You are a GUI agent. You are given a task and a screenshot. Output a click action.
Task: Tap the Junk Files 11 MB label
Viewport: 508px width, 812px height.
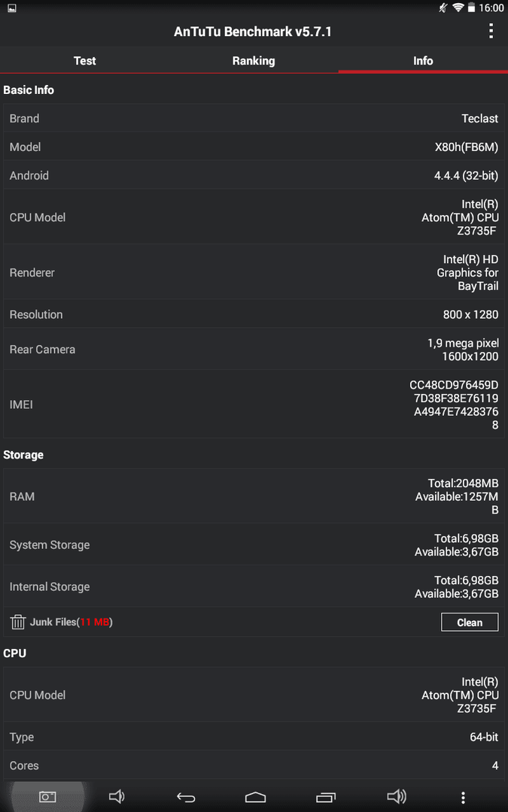pyautogui.click(x=71, y=622)
